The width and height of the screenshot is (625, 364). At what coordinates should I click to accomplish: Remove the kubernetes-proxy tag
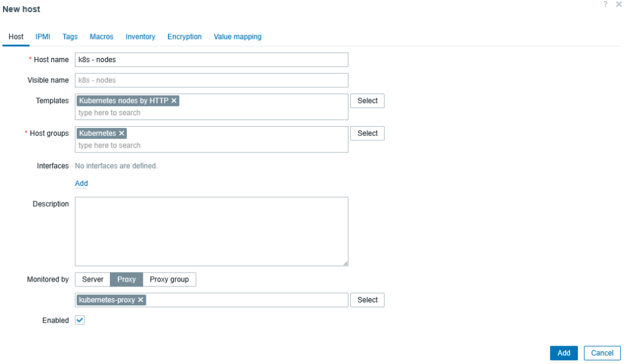coord(140,300)
